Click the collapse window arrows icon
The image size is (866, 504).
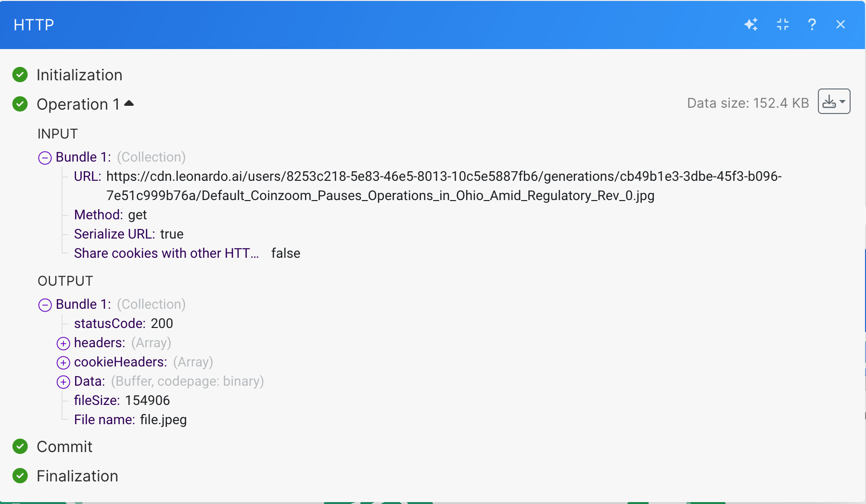(783, 25)
